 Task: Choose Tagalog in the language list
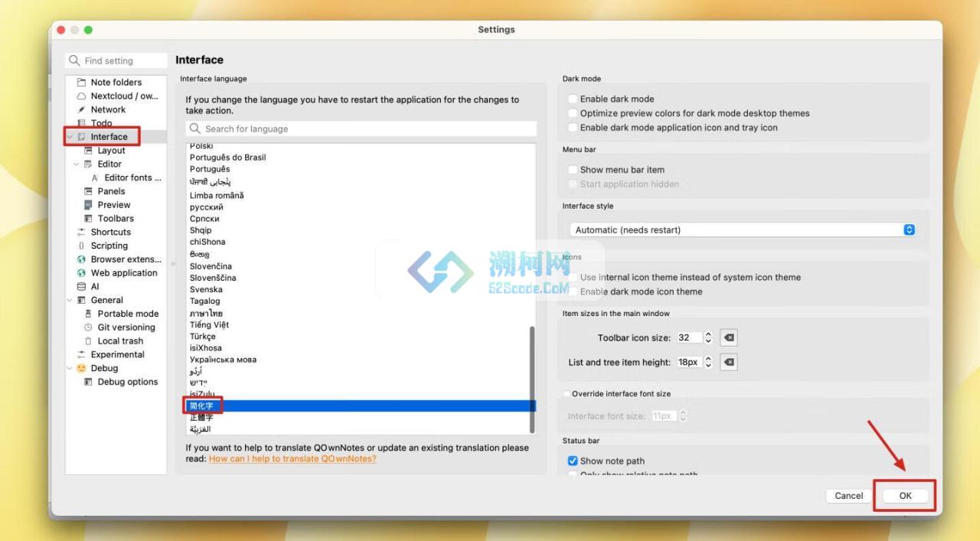(x=204, y=301)
